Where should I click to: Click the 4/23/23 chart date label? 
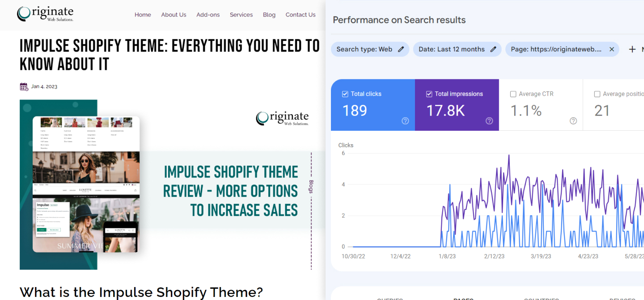(588, 257)
